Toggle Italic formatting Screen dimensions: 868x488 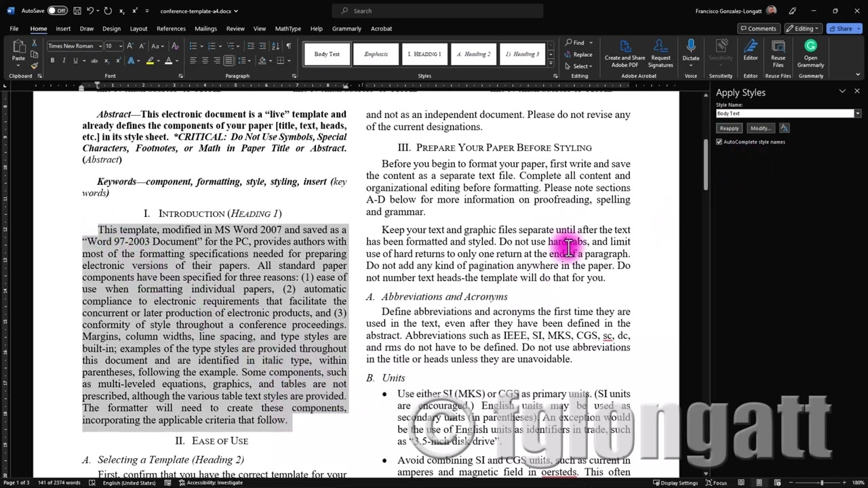click(64, 60)
